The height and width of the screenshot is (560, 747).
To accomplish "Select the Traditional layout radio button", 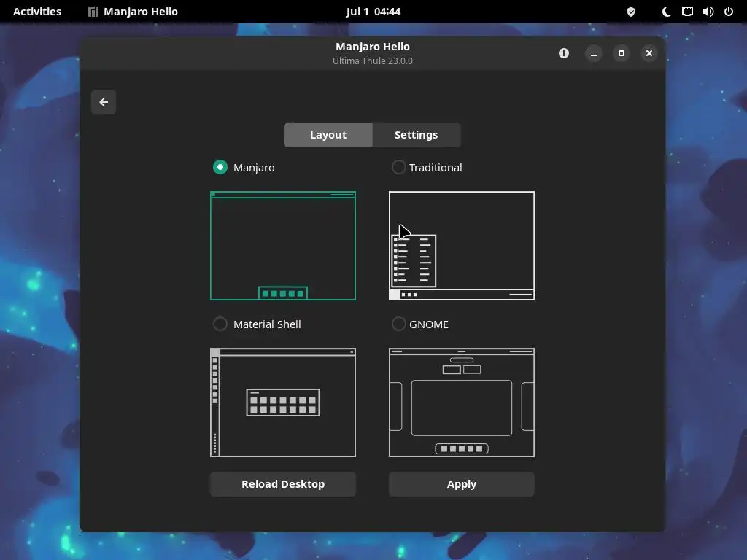I will 399,167.
